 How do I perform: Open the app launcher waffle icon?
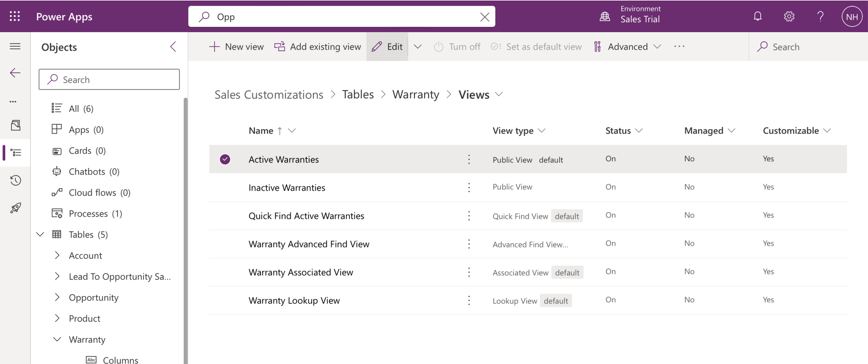click(x=15, y=16)
